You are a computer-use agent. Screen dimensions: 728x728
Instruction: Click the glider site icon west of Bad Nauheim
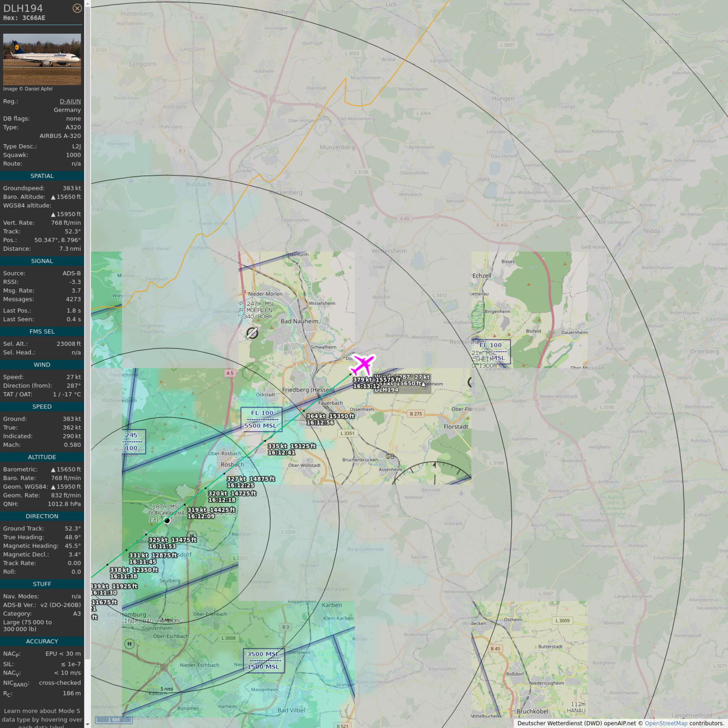[x=252, y=333]
